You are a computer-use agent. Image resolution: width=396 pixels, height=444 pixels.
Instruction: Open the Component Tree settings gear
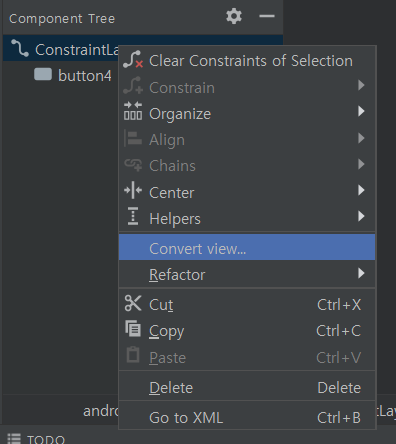click(x=234, y=16)
